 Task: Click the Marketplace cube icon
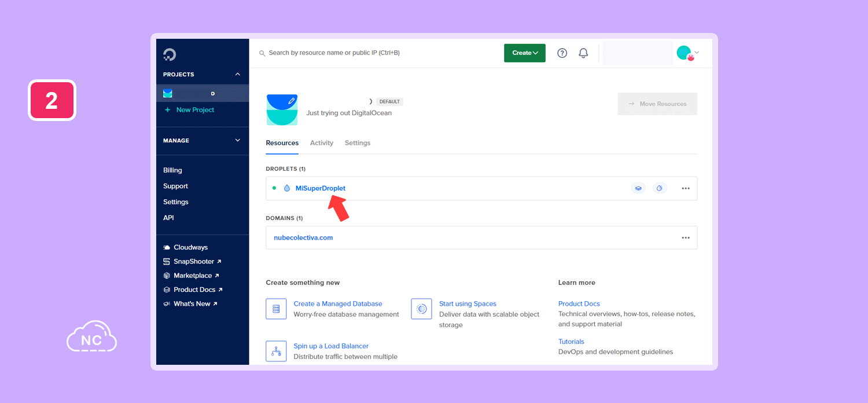click(167, 276)
